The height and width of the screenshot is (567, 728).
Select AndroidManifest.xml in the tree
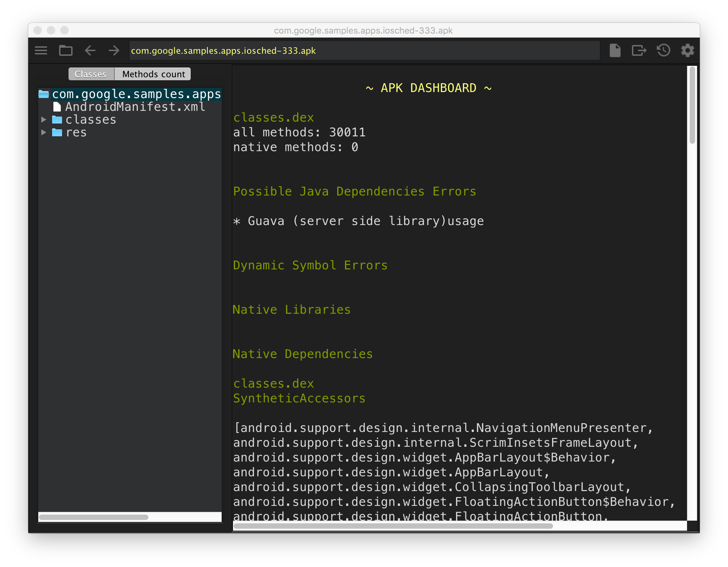click(134, 106)
